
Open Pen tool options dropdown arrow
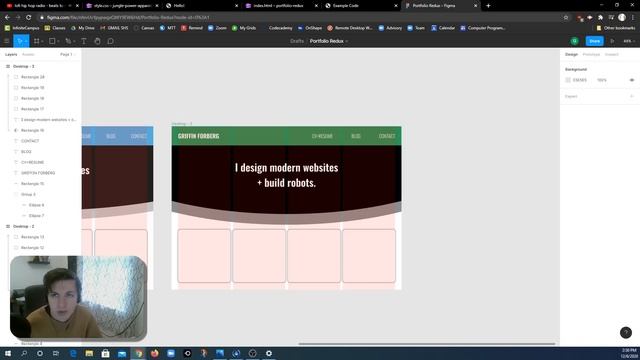pyautogui.click(x=74, y=42)
